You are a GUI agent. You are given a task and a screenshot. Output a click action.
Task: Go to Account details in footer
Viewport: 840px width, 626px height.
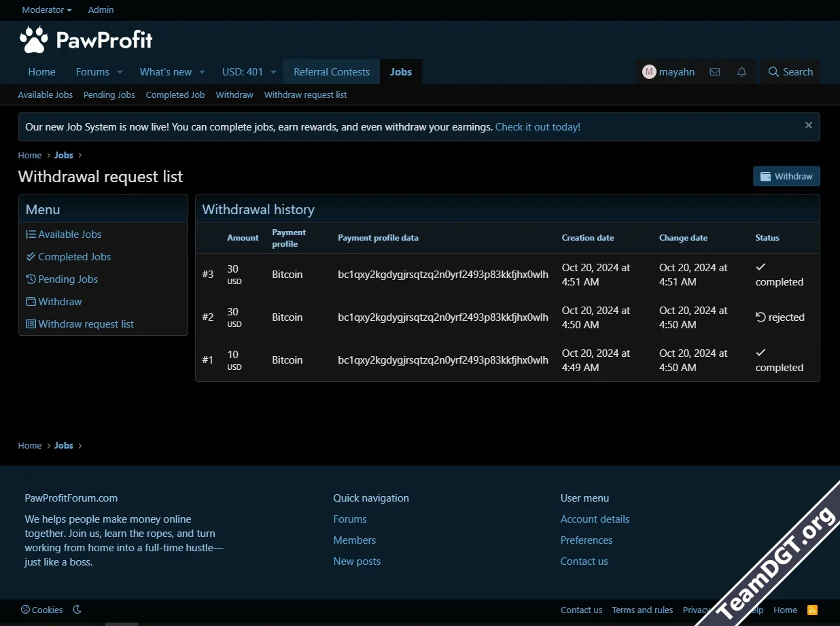pyautogui.click(x=595, y=519)
